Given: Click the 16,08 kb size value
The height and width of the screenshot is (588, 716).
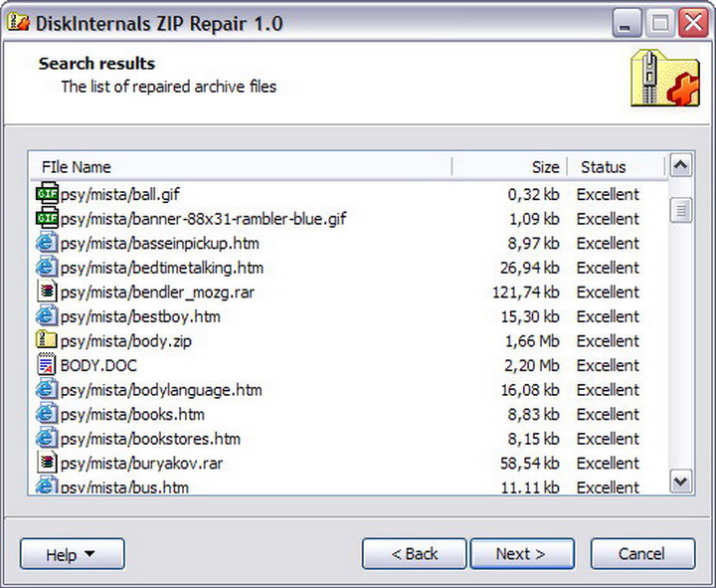Looking at the screenshot, I should pos(530,390).
